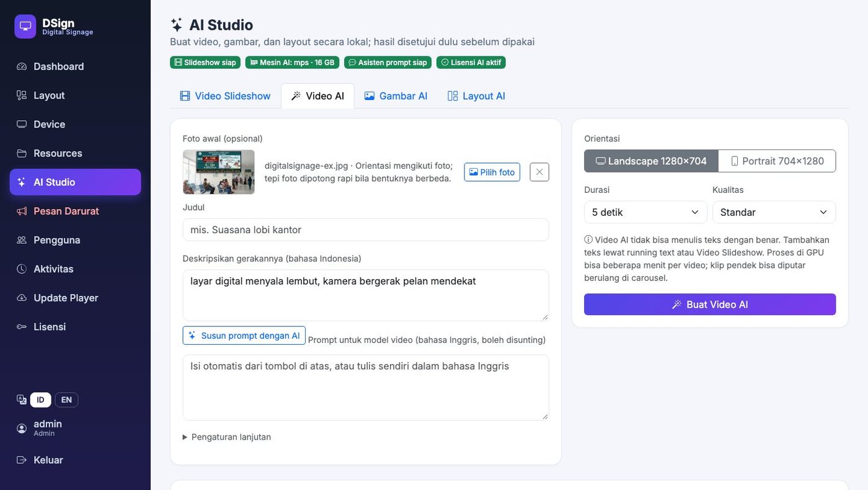The width and height of the screenshot is (868, 490).
Task: Expand Pengaturan lanjutan advanced settings
Action: coord(227,437)
